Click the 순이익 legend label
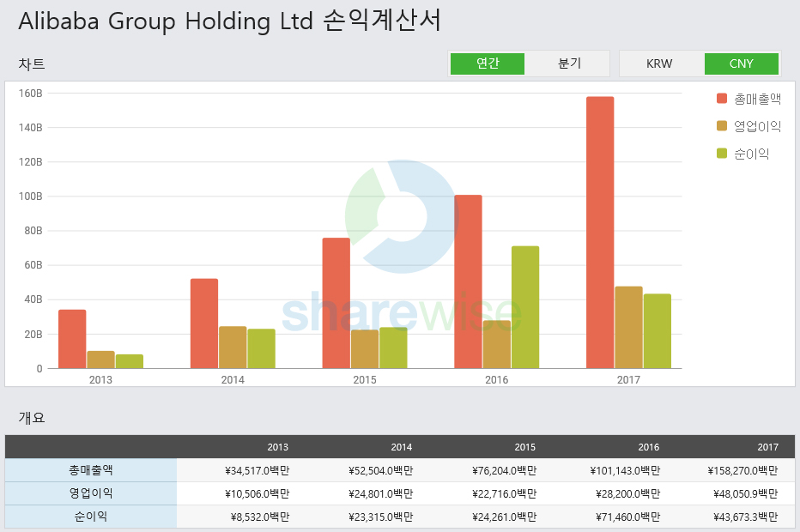 tap(752, 154)
